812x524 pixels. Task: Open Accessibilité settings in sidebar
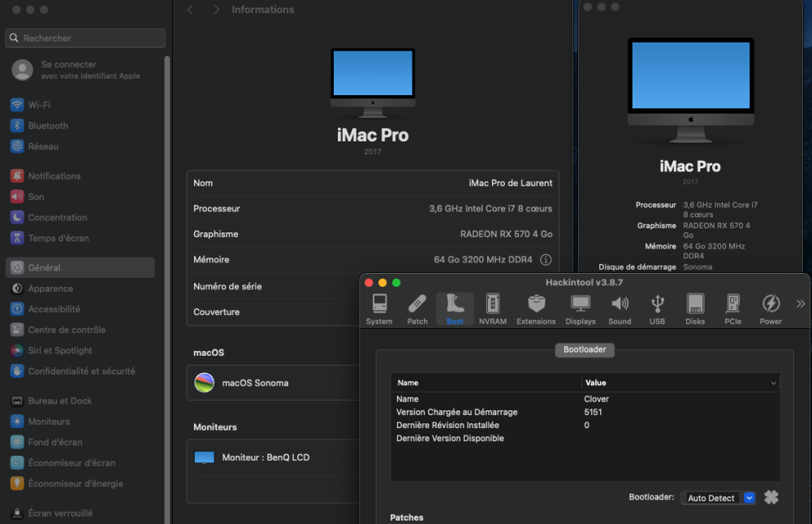pyautogui.click(x=80, y=309)
